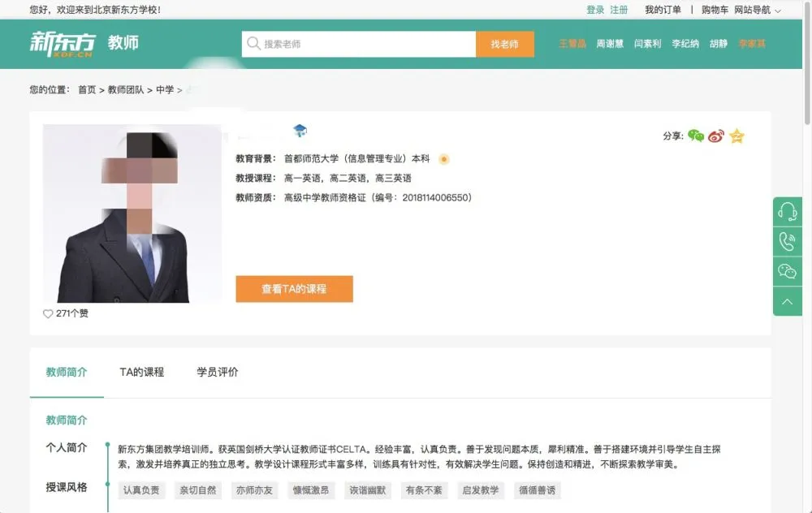
Task: Expand the 中学 breadcrumb category
Action: (166, 91)
